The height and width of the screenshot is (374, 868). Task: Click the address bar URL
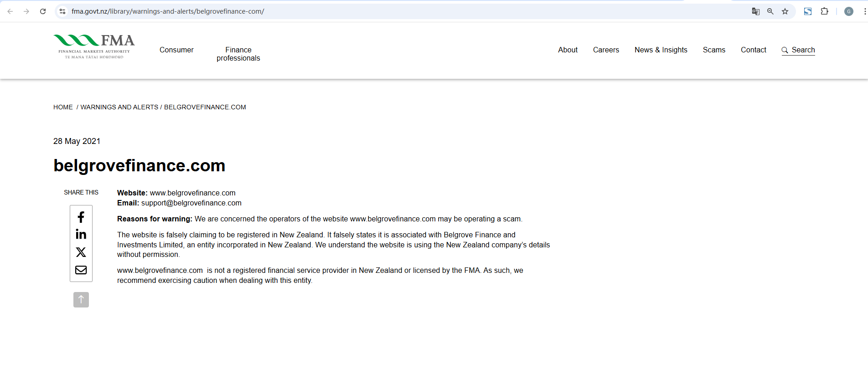(168, 11)
